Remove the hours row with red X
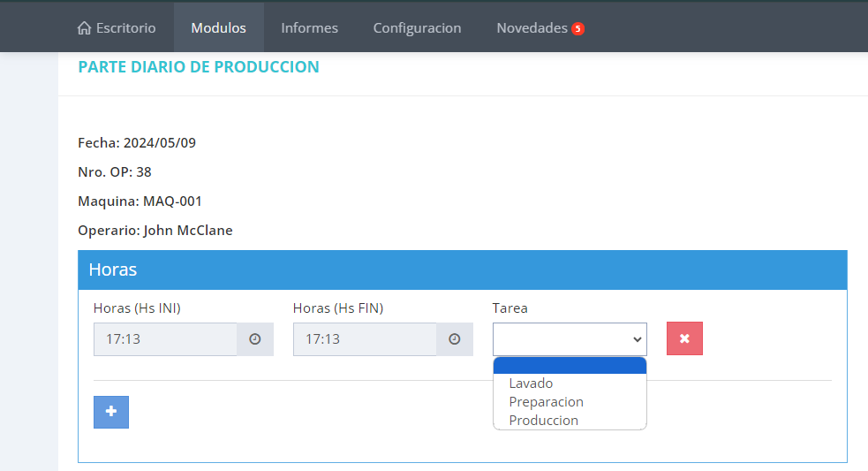The width and height of the screenshot is (868, 471). [684, 338]
